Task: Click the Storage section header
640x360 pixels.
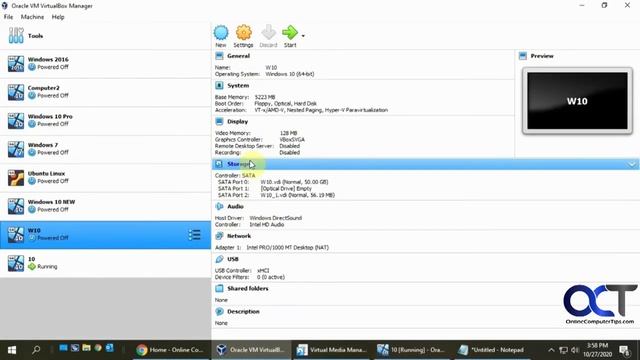Action: [425, 164]
